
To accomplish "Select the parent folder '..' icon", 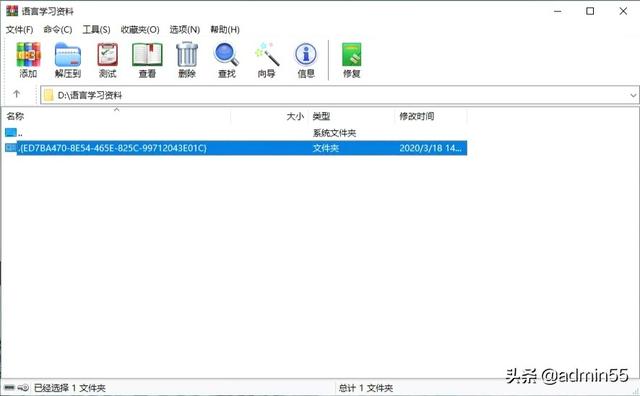I will tap(11, 132).
